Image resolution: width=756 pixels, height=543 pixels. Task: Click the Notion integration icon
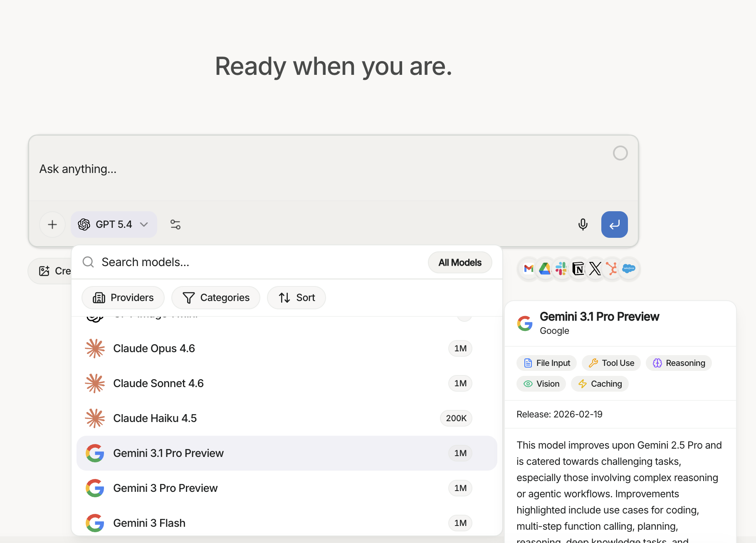pyautogui.click(x=578, y=269)
